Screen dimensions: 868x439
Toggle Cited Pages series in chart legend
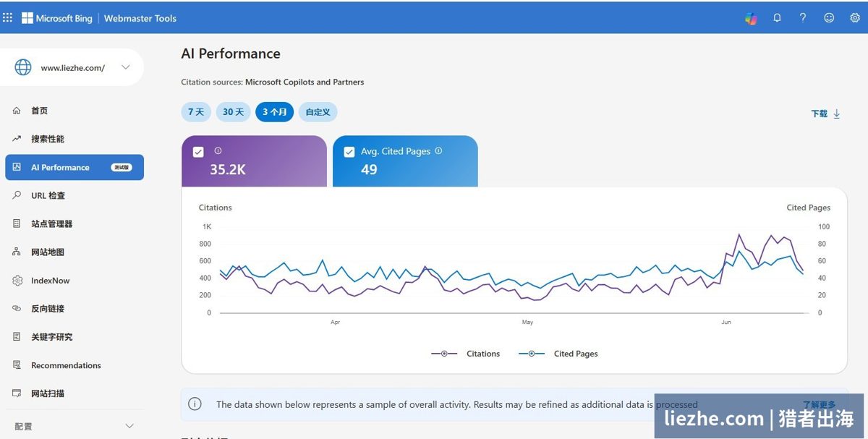(x=558, y=354)
